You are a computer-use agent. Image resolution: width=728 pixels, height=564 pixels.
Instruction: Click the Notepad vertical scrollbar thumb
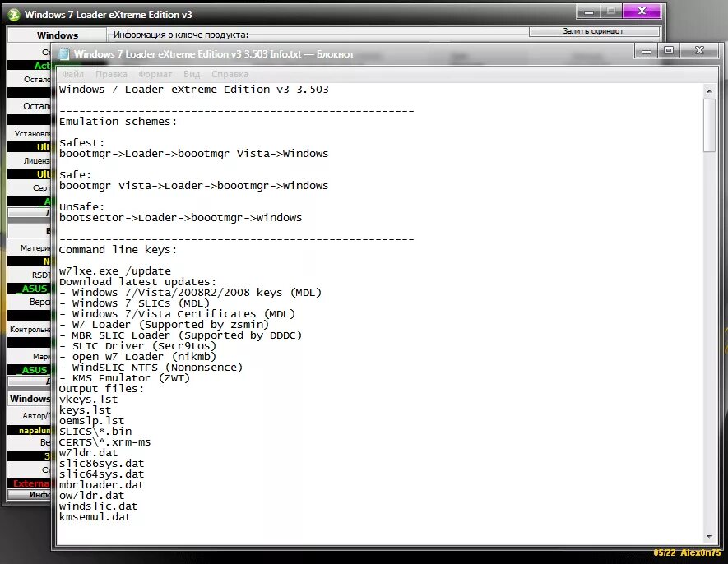(x=709, y=125)
